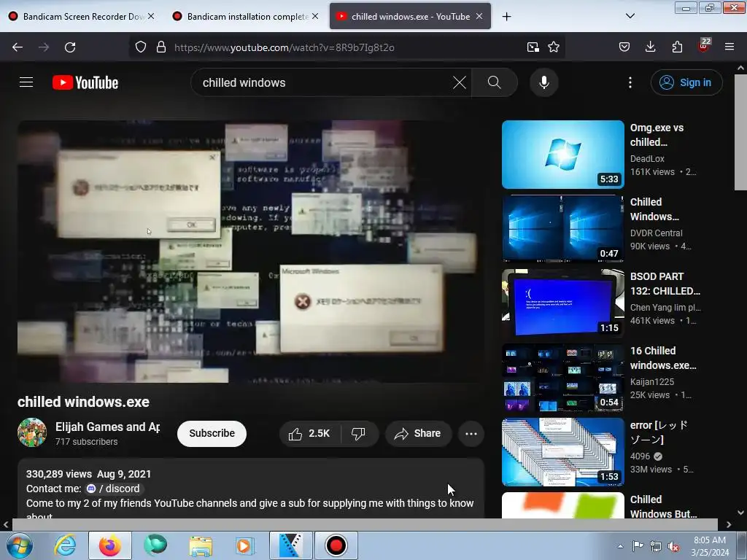Image resolution: width=747 pixels, height=560 pixels.
Task: View site security via padlock icon
Action: (161, 47)
